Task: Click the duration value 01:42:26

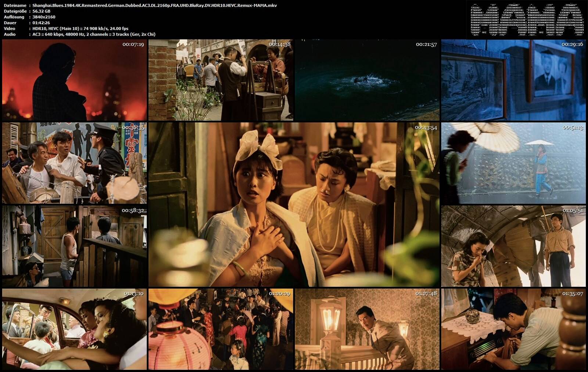Action: coord(42,23)
